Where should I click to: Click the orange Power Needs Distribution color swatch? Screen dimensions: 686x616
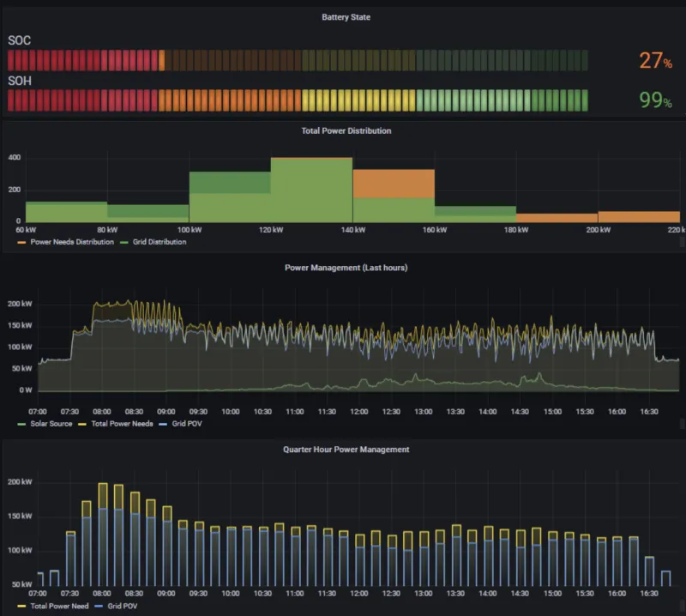(x=21, y=242)
